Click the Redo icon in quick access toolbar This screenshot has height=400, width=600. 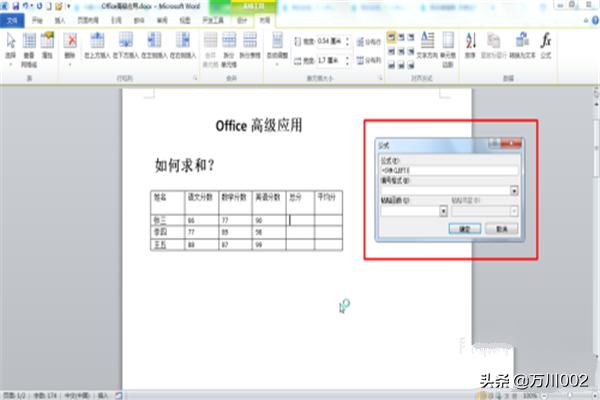(x=39, y=6)
